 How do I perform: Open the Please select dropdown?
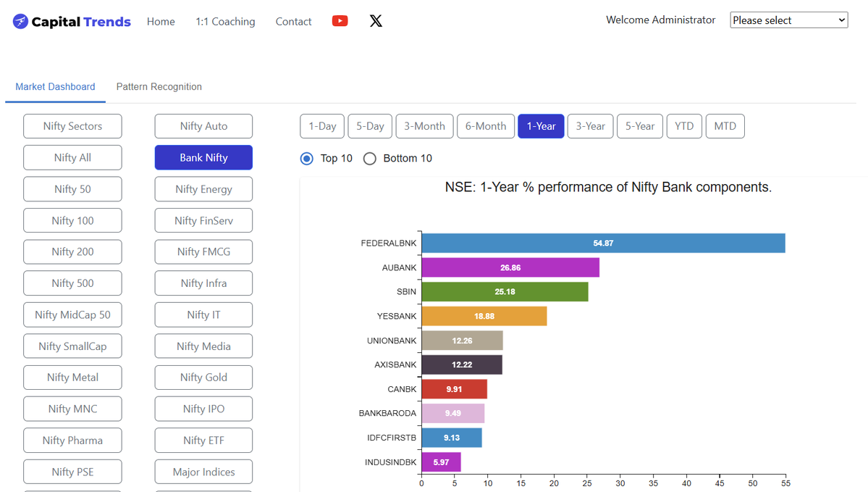pos(789,20)
